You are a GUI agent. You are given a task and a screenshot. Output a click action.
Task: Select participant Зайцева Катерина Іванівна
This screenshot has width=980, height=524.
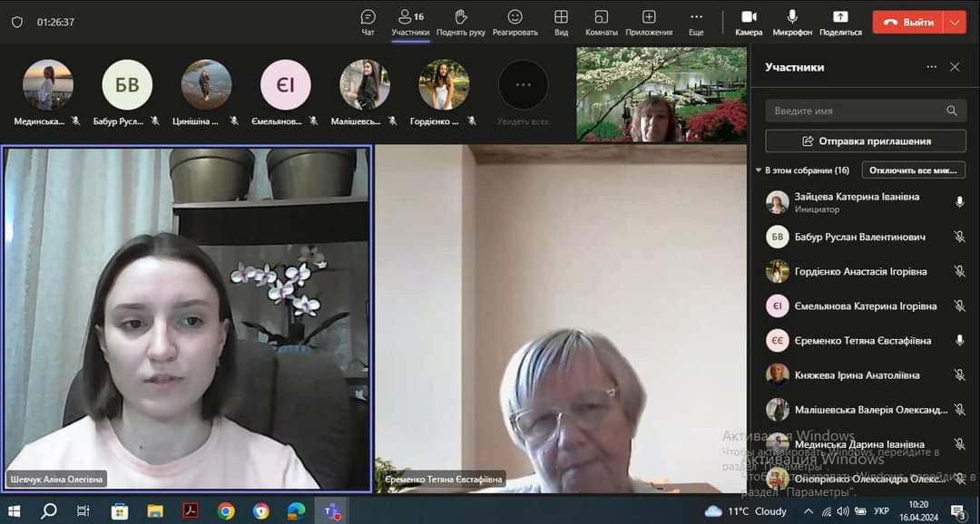point(866,202)
